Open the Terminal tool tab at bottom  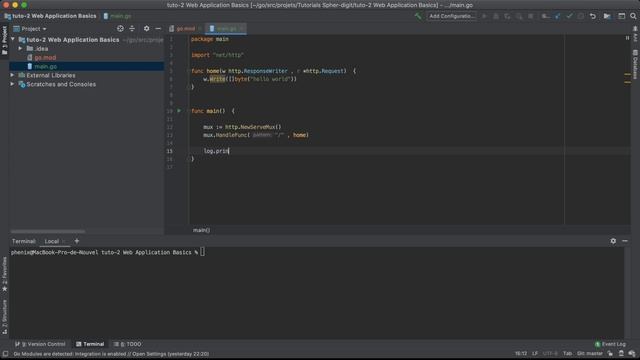pos(90,344)
